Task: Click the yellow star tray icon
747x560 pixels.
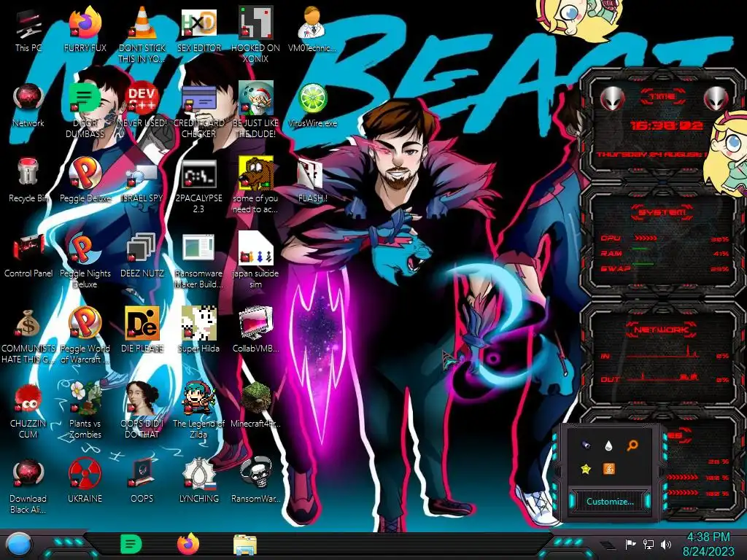Action: tap(586, 469)
